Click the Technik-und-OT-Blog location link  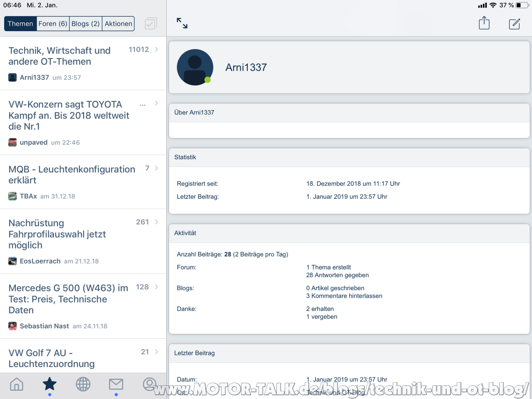(335, 392)
